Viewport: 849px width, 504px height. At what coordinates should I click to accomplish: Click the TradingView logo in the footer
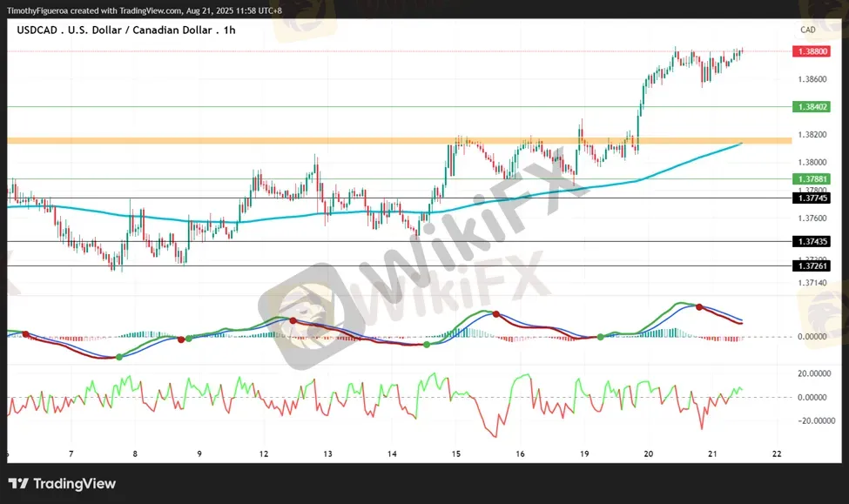click(x=62, y=484)
